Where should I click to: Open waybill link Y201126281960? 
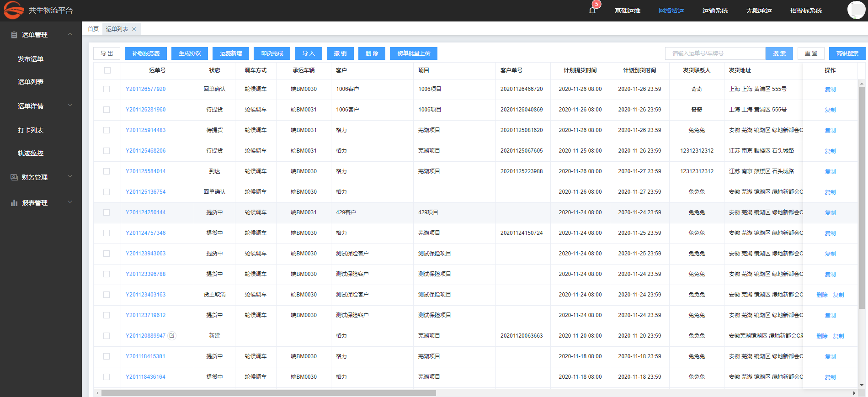click(145, 110)
